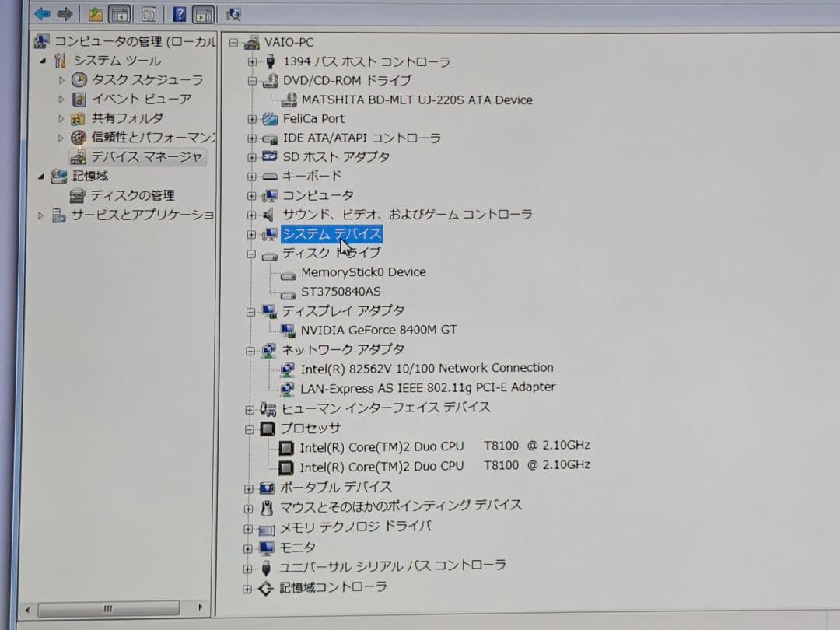The height and width of the screenshot is (630, 840).
Task: Click the Show/Hide Action Pane toolbar icon
Action: point(204,14)
